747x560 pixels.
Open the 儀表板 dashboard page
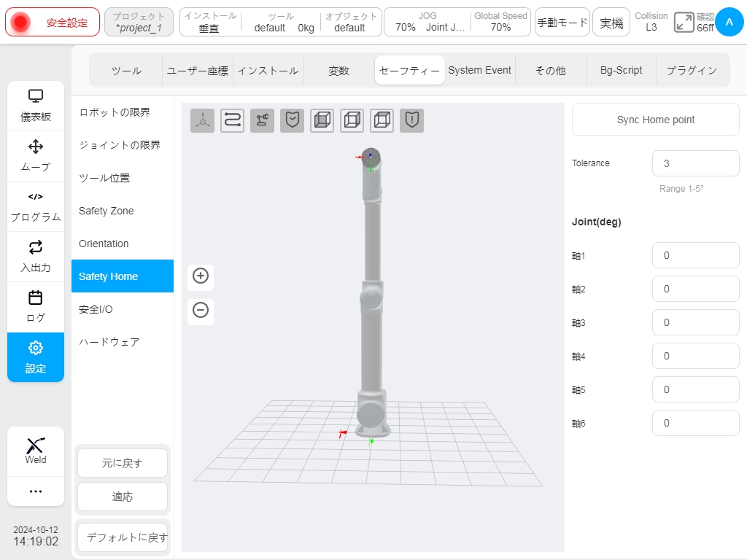[36, 106]
